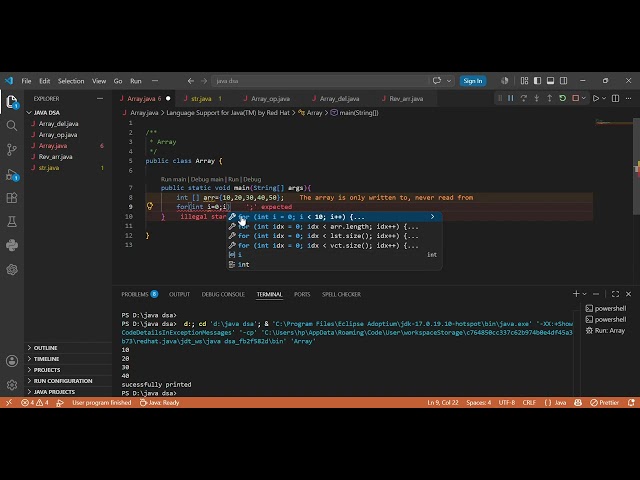
Task: Open the Run menu
Action: [x=136, y=81]
